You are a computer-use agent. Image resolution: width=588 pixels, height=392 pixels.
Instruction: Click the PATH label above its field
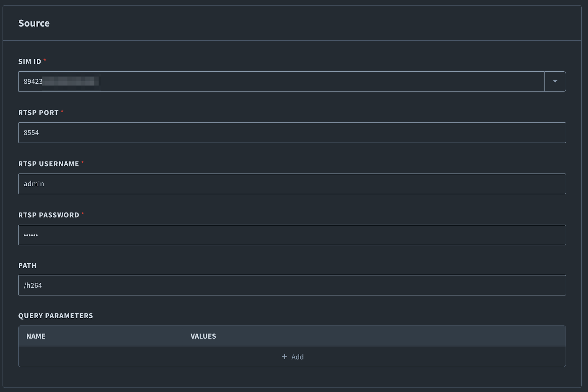27,265
